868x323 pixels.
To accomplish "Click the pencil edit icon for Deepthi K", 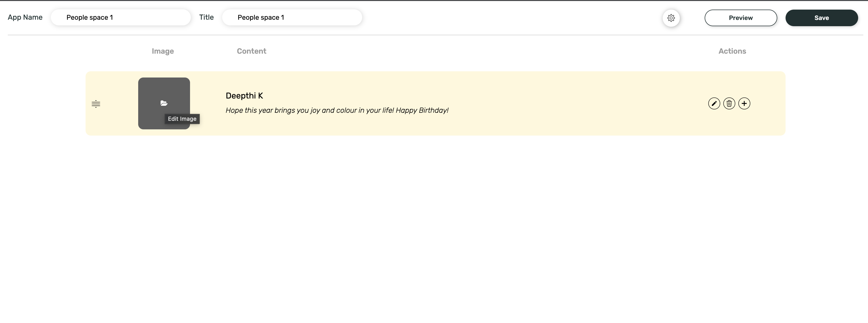I will [714, 103].
